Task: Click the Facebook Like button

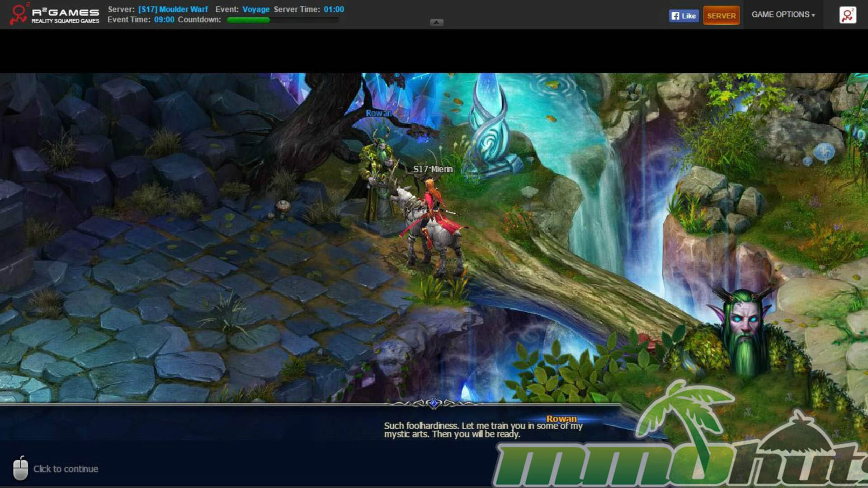Action: (x=684, y=16)
